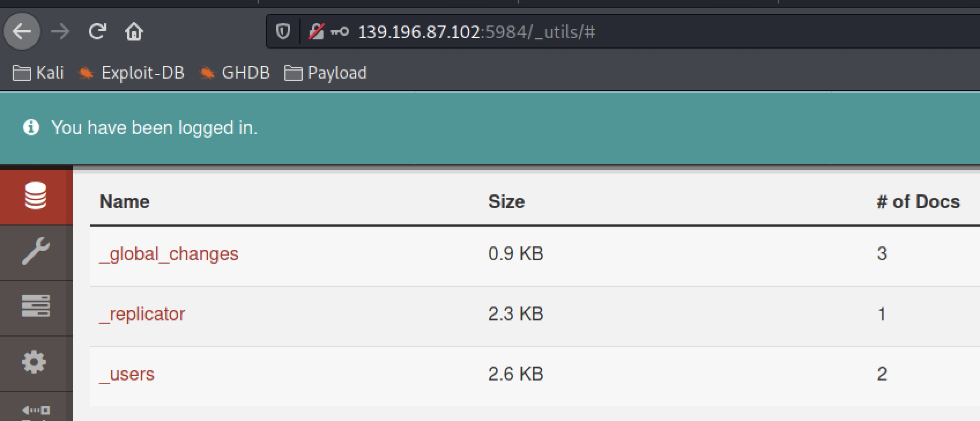Viewport: 980px width, 421px height.
Task: Go back to the previous page
Action: [22, 31]
